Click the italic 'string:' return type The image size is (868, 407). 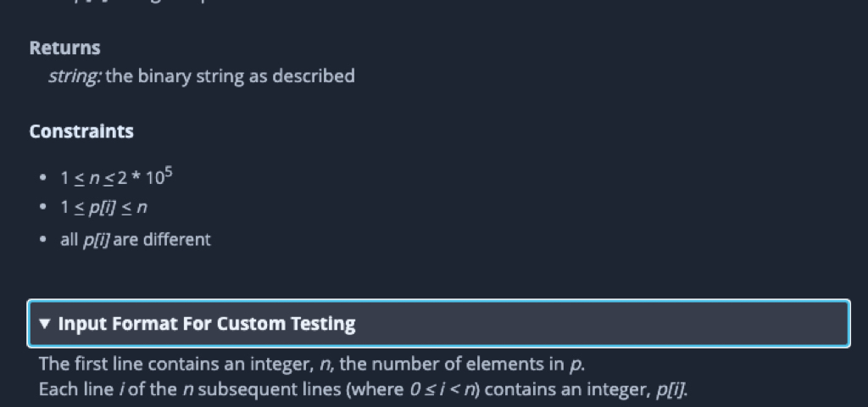tap(75, 76)
